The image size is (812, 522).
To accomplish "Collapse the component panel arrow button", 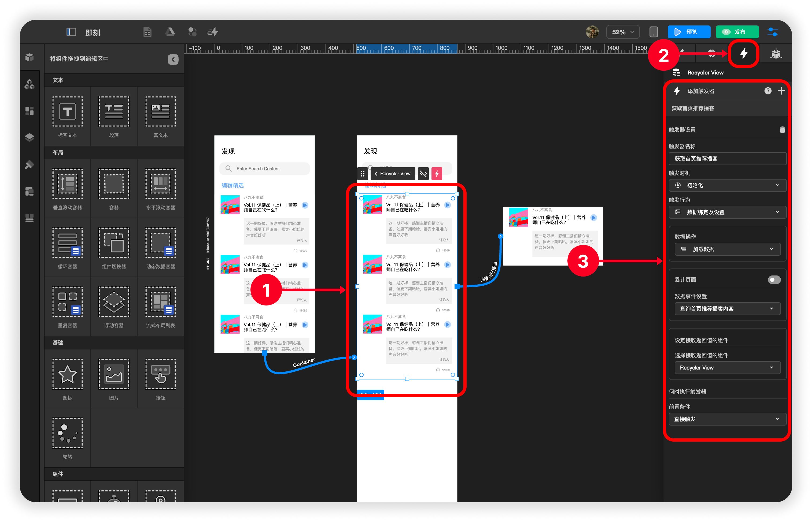I will 173,59.
